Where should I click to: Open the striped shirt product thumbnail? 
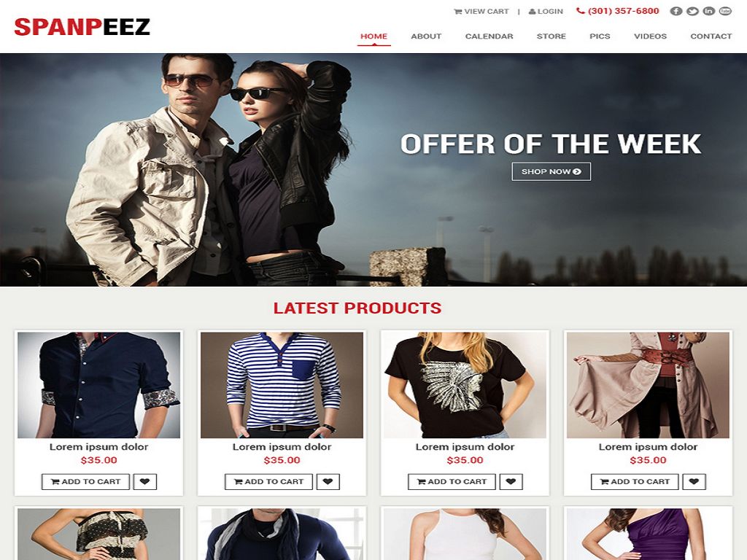tap(282, 385)
